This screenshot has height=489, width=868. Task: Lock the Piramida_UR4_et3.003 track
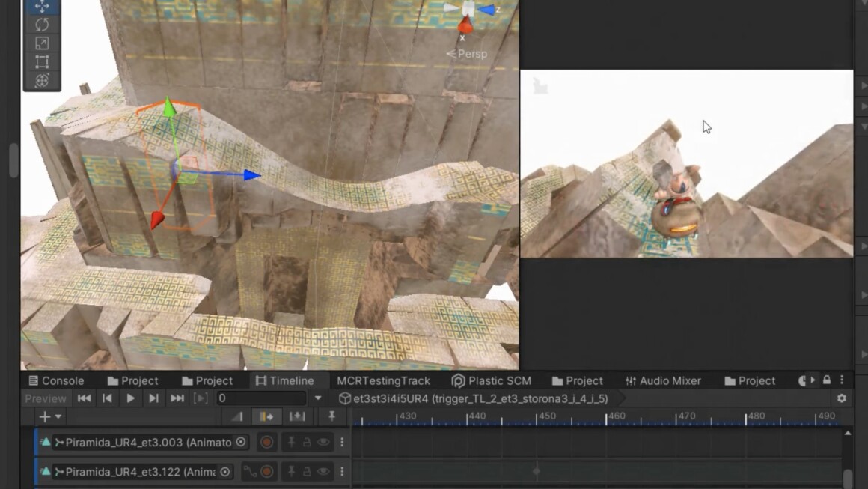coord(307,443)
